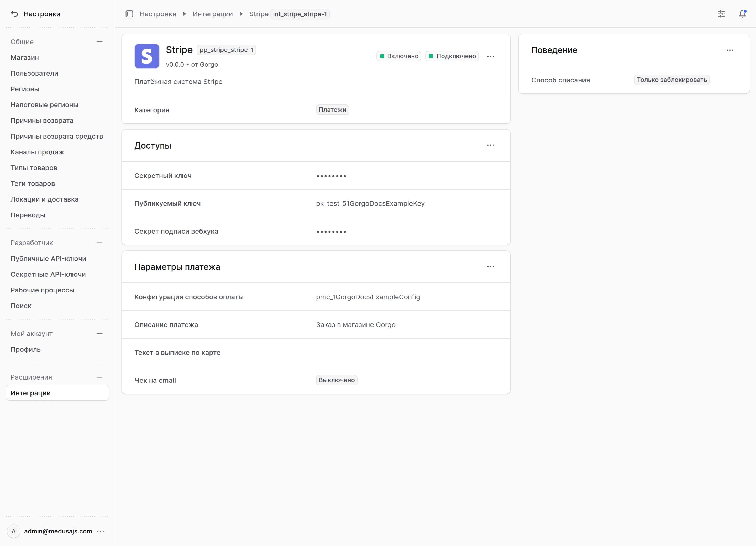Open the Stripe card three-dot menu
The height and width of the screenshot is (546, 756).
490,56
